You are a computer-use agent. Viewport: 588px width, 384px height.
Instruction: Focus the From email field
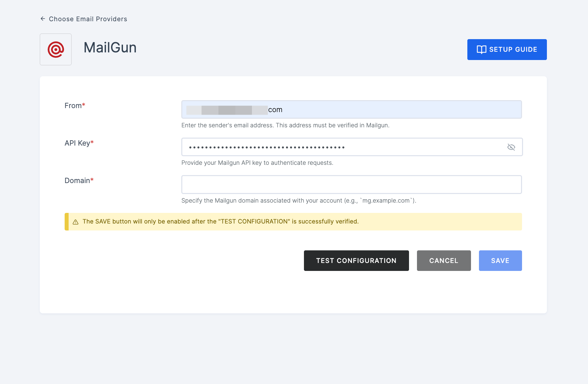point(351,109)
